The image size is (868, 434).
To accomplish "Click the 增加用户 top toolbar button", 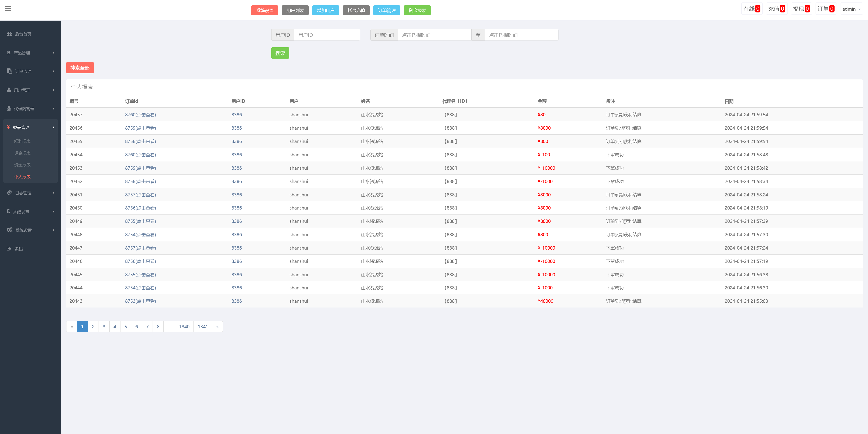I will click(325, 10).
